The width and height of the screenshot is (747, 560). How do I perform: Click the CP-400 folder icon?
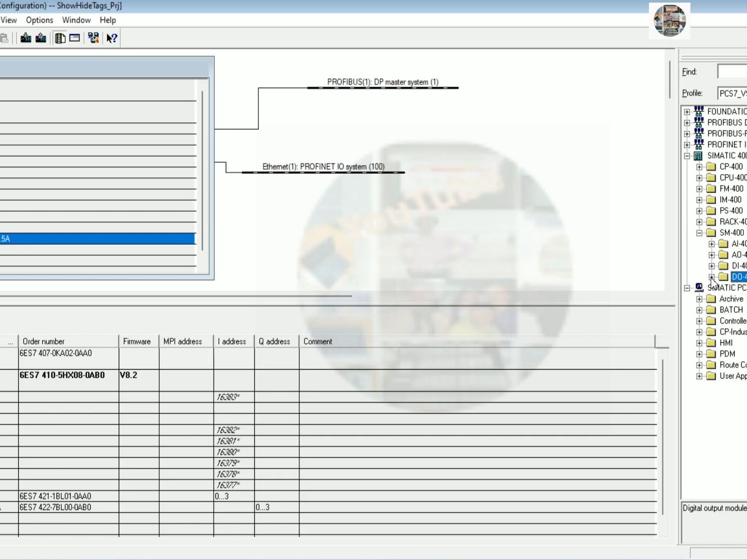click(x=711, y=166)
